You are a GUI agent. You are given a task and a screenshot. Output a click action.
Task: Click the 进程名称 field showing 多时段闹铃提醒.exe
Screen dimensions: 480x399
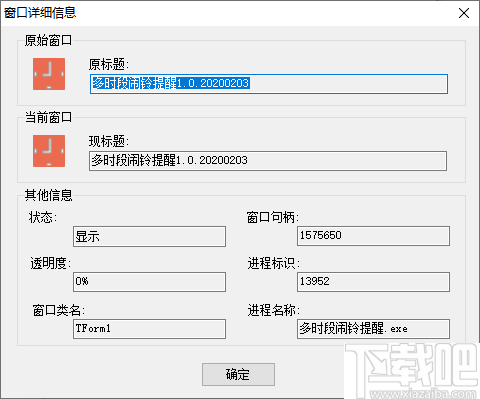click(373, 329)
